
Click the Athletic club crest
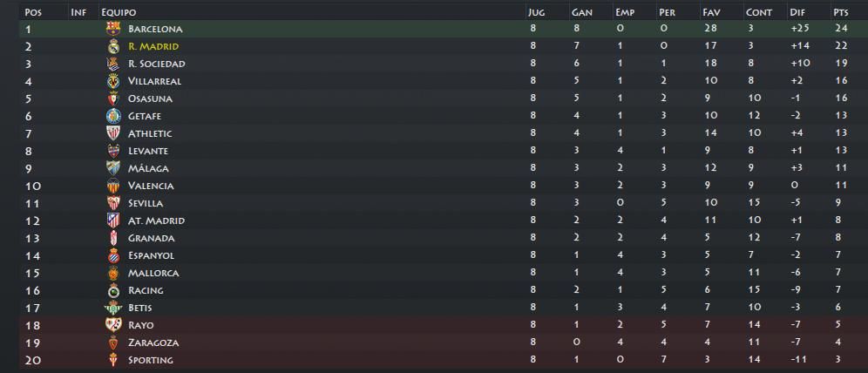pos(113,133)
